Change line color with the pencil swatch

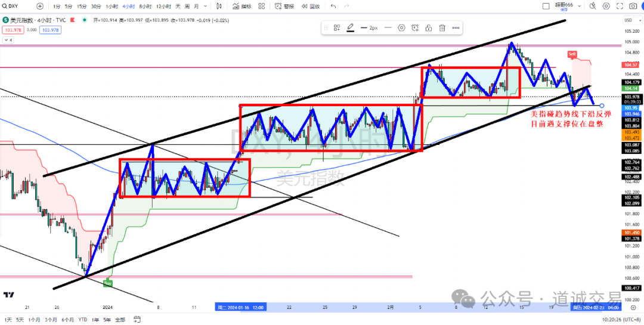[351, 28]
